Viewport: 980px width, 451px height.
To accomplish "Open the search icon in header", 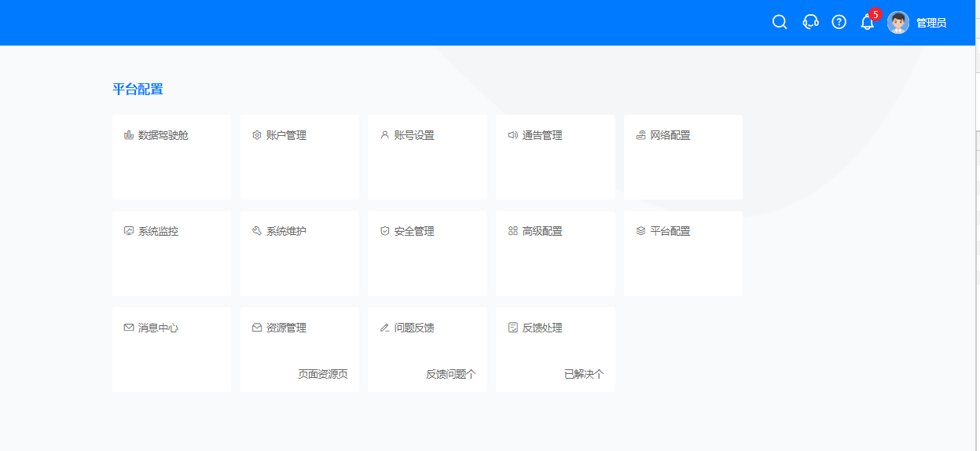I will click(x=780, y=22).
